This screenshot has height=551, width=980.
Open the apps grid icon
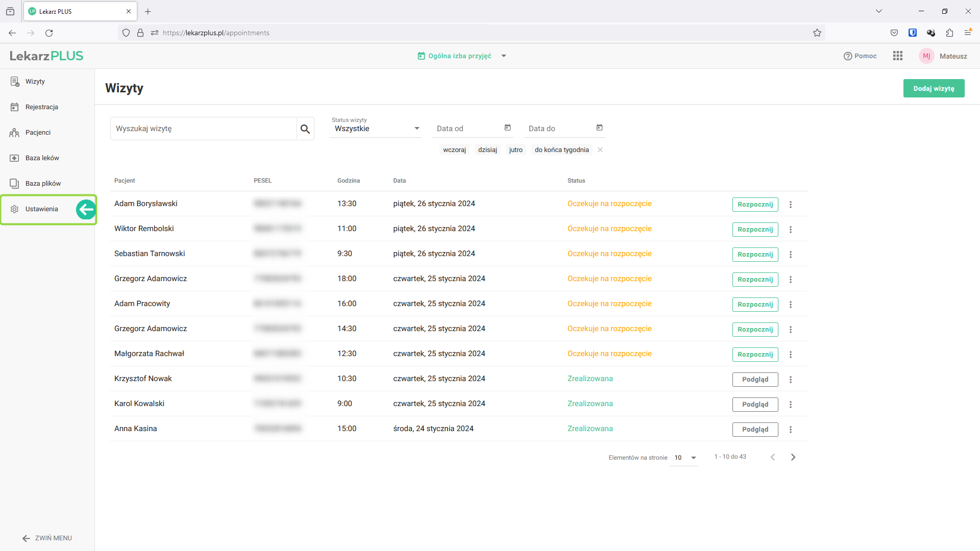coord(898,56)
